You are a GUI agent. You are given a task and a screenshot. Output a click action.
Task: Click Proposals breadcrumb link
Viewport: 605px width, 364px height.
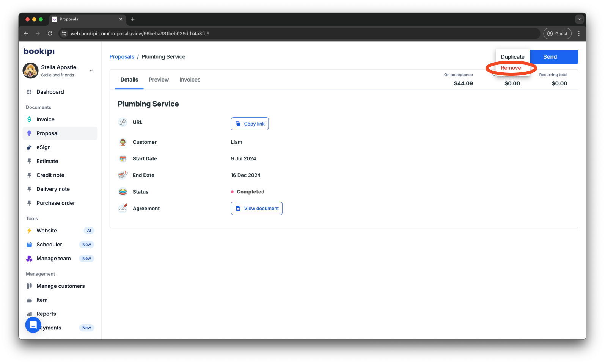122,57
